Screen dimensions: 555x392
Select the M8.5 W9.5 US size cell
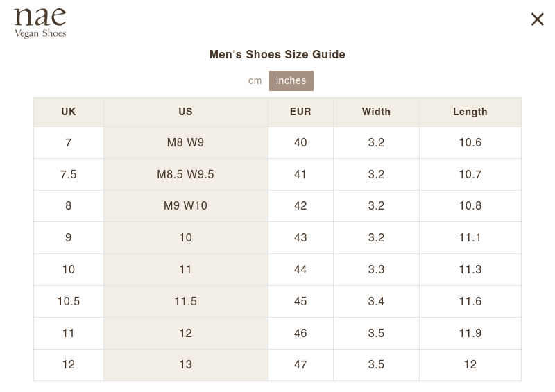(x=185, y=175)
